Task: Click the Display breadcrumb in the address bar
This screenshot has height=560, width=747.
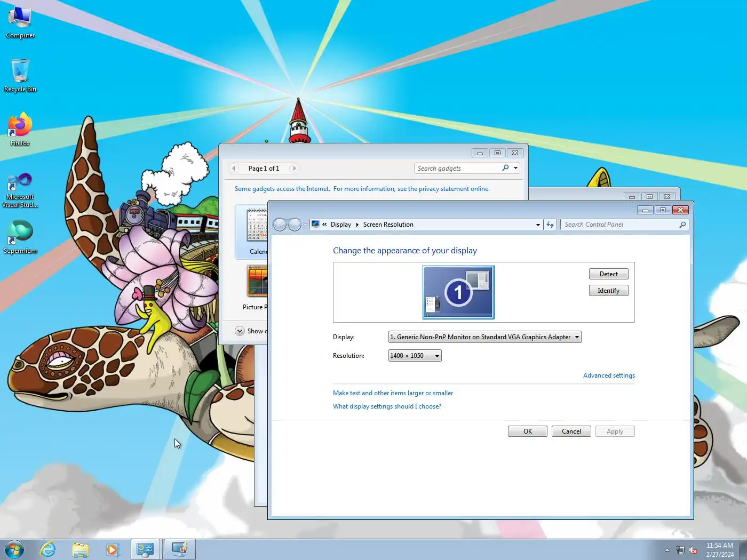Action: 341,225
